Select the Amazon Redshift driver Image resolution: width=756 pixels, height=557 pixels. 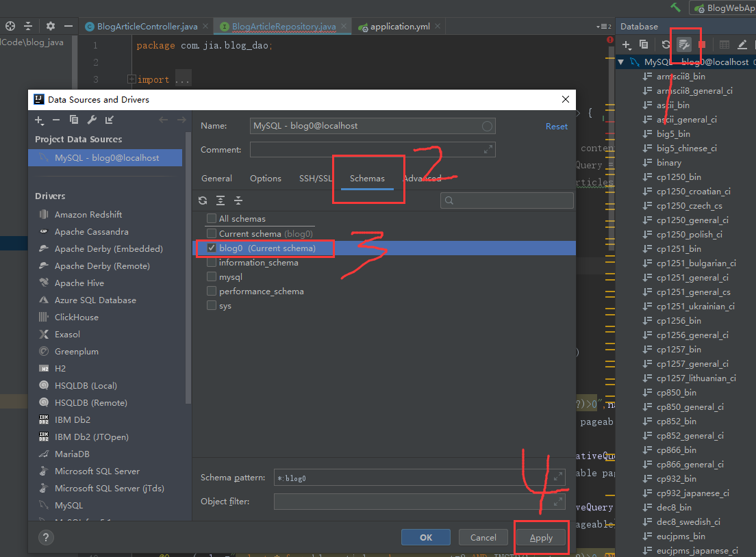(x=88, y=214)
